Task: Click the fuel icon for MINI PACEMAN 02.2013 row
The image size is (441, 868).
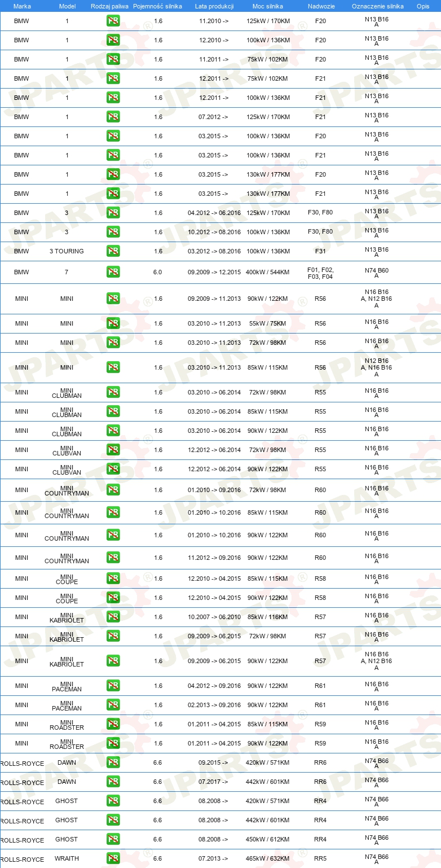Action: [x=113, y=705]
